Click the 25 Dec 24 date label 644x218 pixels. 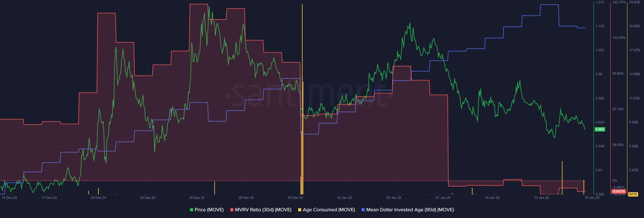(197, 198)
